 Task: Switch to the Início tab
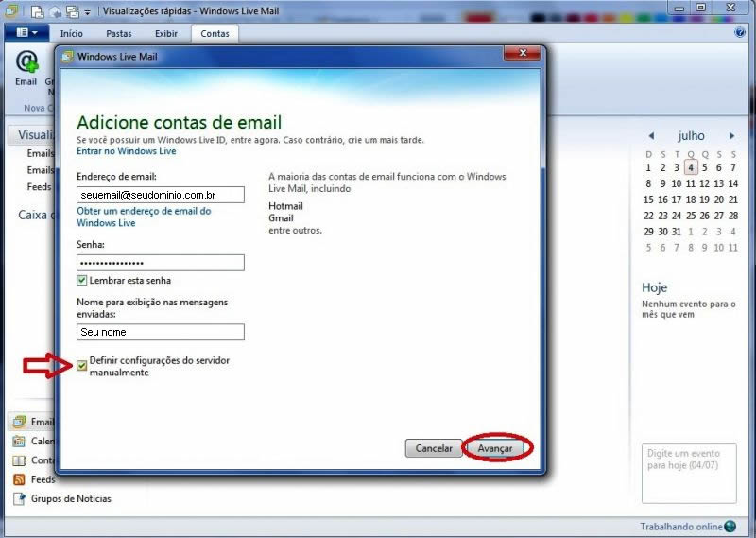point(72,34)
